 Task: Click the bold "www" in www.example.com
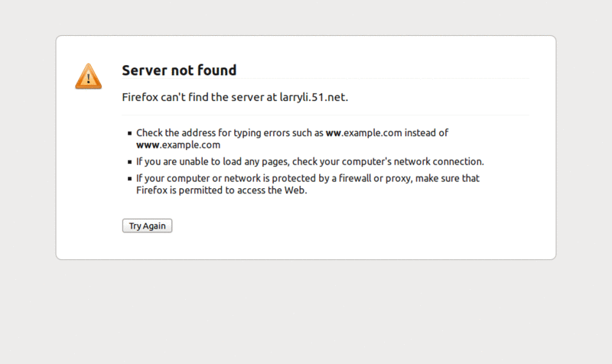click(x=148, y=145)
